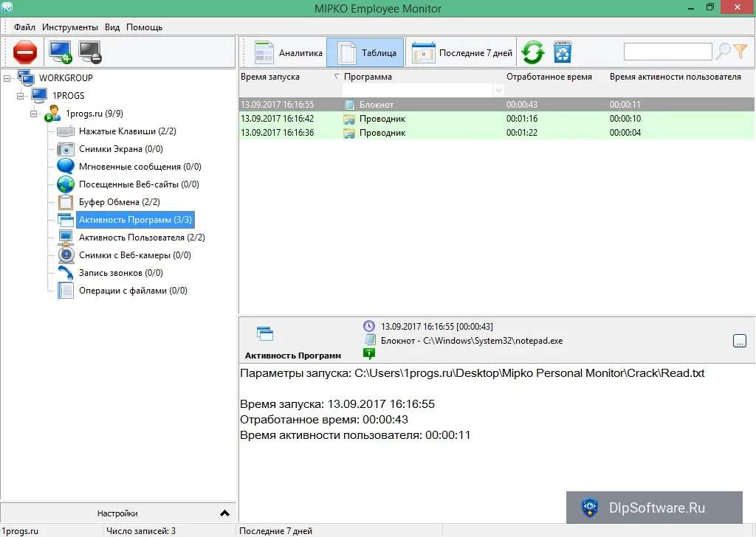Viewport: 756px width, 537px height.
Task: Click the search input field
Action: coord(667,52)
